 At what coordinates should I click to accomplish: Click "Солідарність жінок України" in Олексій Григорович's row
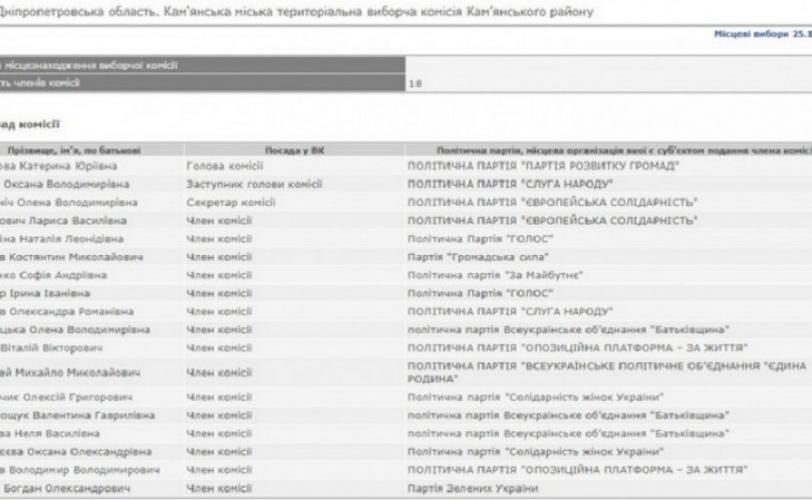(x=535, y=398)
